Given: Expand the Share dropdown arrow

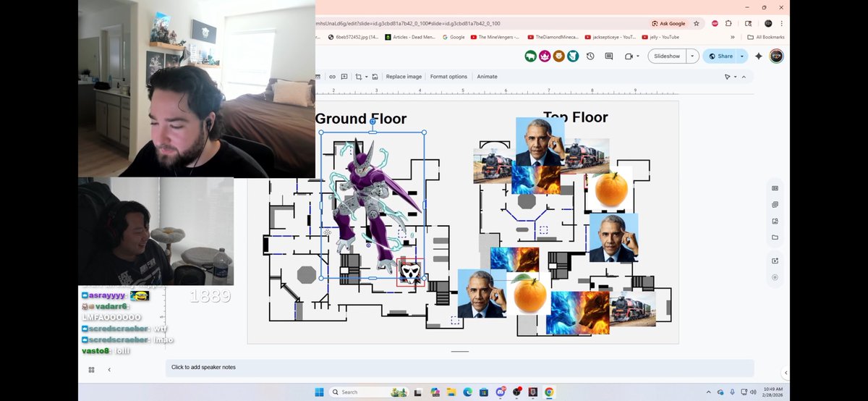Looking at the screenshot, I should point(742,56).
